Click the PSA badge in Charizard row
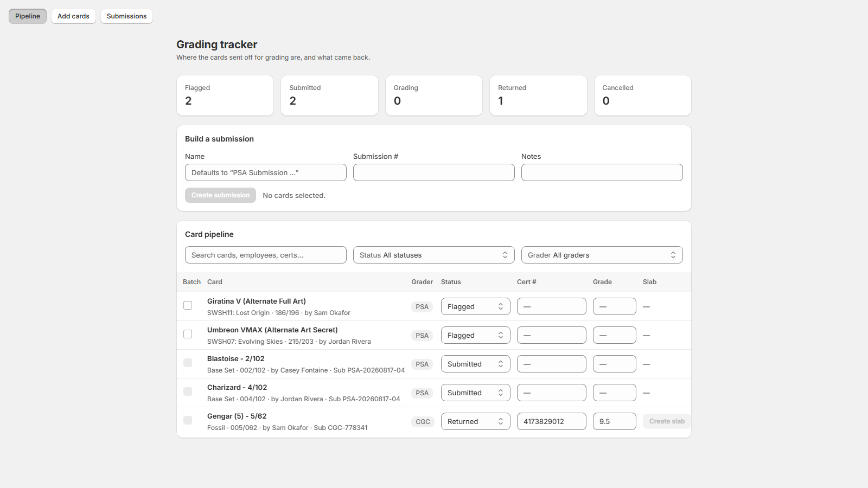Screen dimensions: 868x488 tap(422, 393)
